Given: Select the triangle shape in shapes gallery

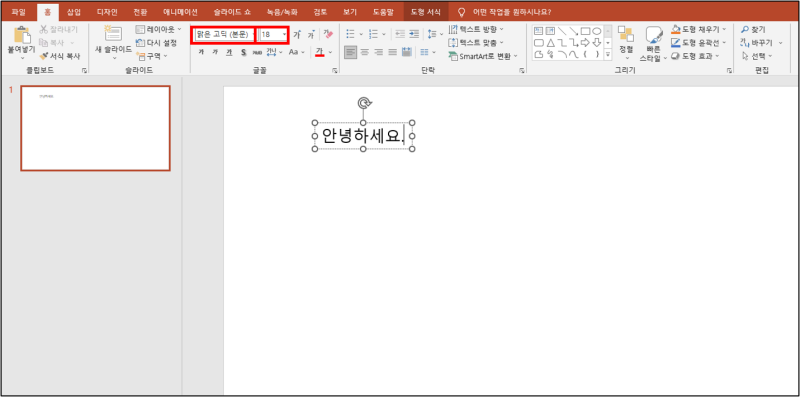Looking at the screenshot, I should pos(550,42).
